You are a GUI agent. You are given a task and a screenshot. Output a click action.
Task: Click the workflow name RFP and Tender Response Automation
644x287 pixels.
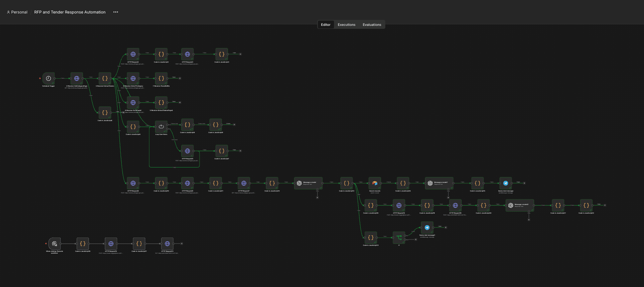coord(70,12)
